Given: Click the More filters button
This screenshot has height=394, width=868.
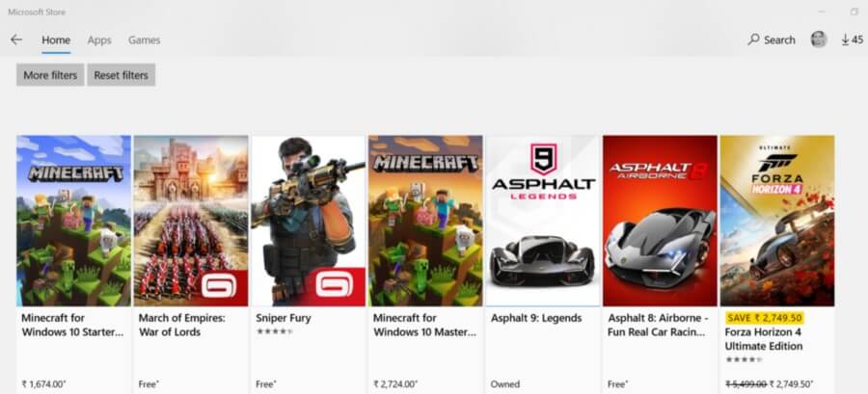Looking at the screenshot, I should coord(50,75).
